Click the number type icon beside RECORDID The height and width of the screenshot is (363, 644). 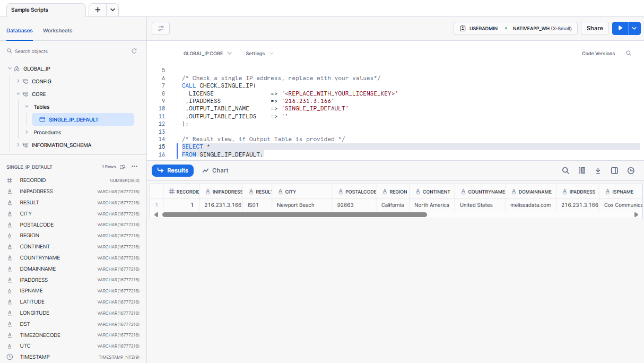coord(10,180)
